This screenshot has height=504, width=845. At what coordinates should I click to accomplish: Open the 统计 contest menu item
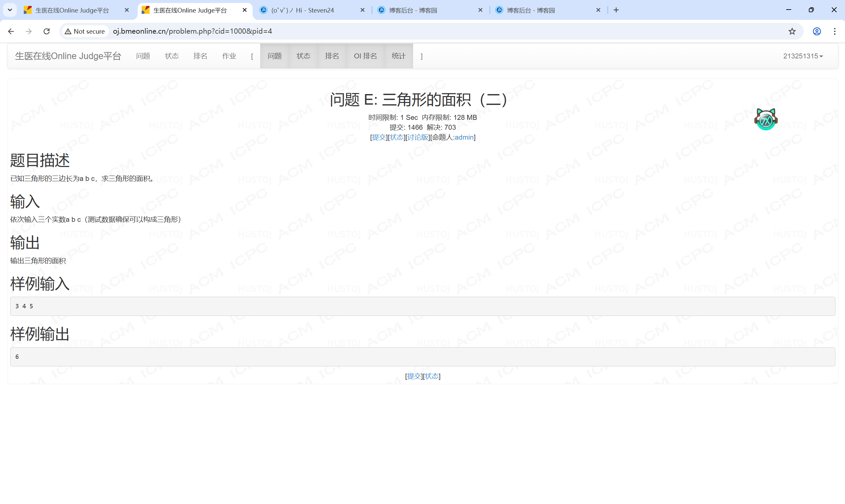coord(398,56)
